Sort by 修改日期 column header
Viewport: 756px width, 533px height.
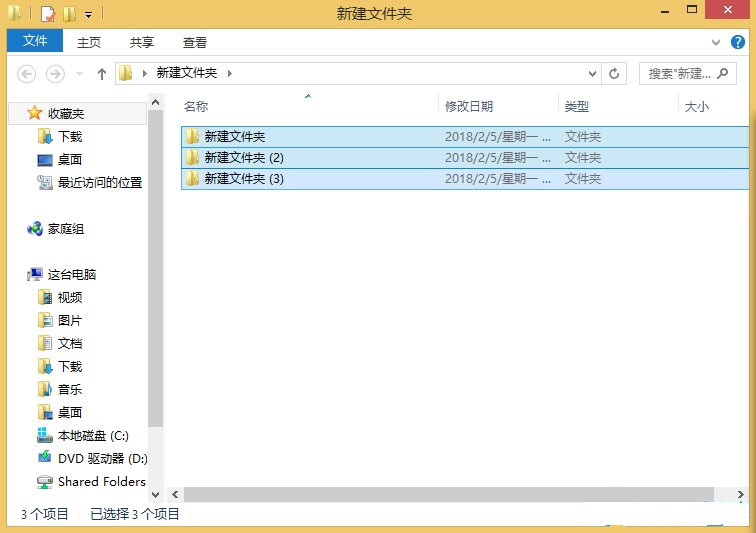coord(469,106)
